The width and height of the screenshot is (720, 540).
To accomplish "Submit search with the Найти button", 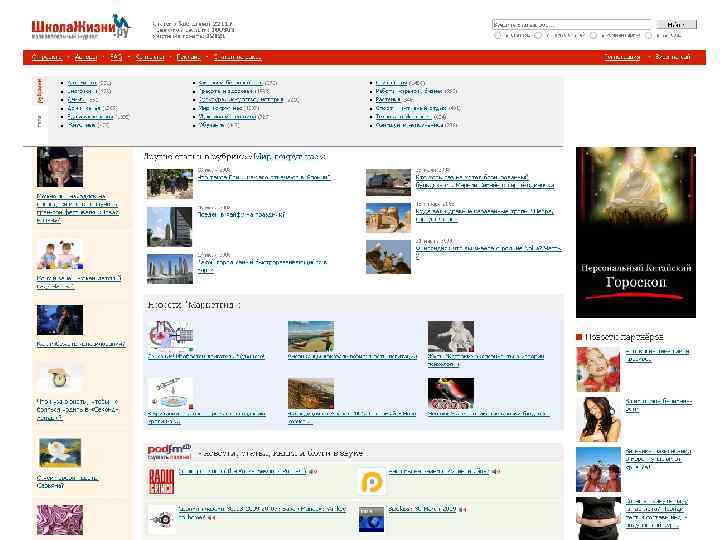I will (x=676, y=24).
